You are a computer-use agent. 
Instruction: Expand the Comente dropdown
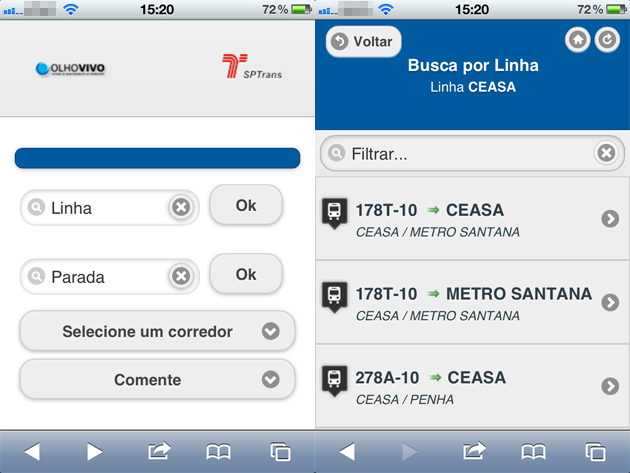[x=158, y=379]
